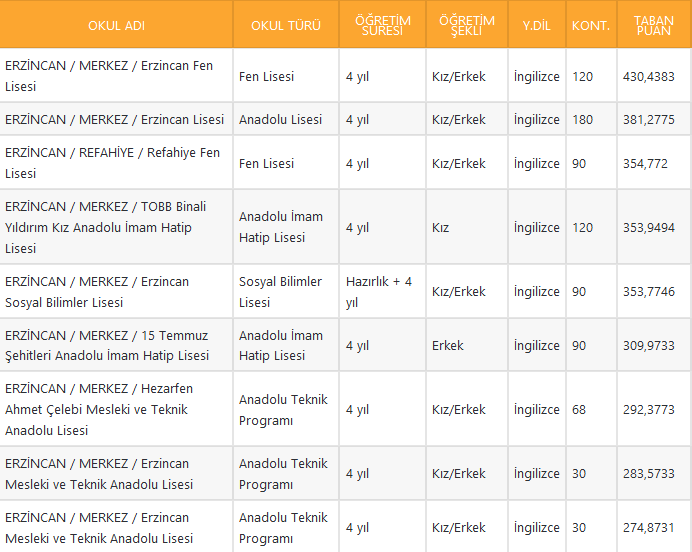692x552 pixels.
Task: Click the Erkek gender cell
Action: click(448, 345)
